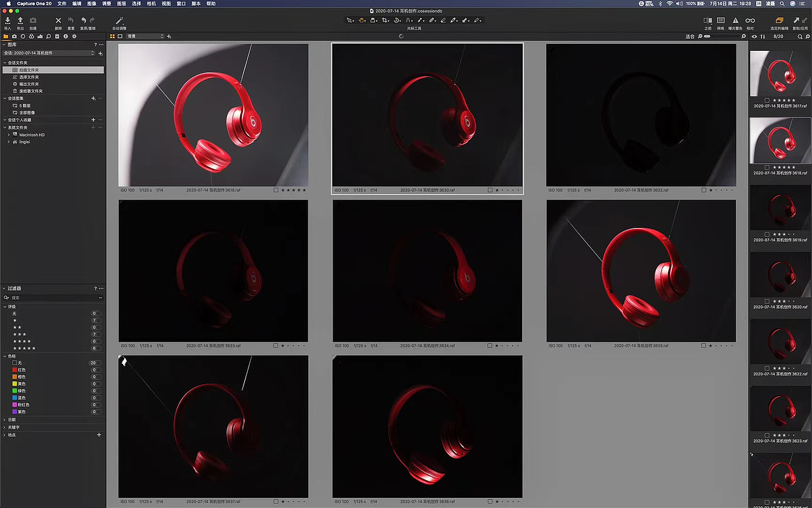Tick the color tag box under image 3618.raf

coord(276,190)
